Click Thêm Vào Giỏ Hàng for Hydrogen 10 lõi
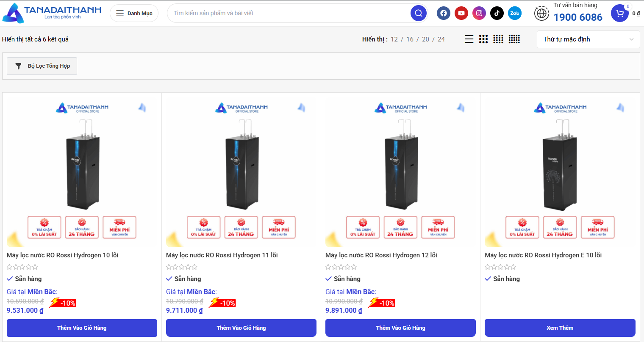644x342 pixels. (81, 328)
